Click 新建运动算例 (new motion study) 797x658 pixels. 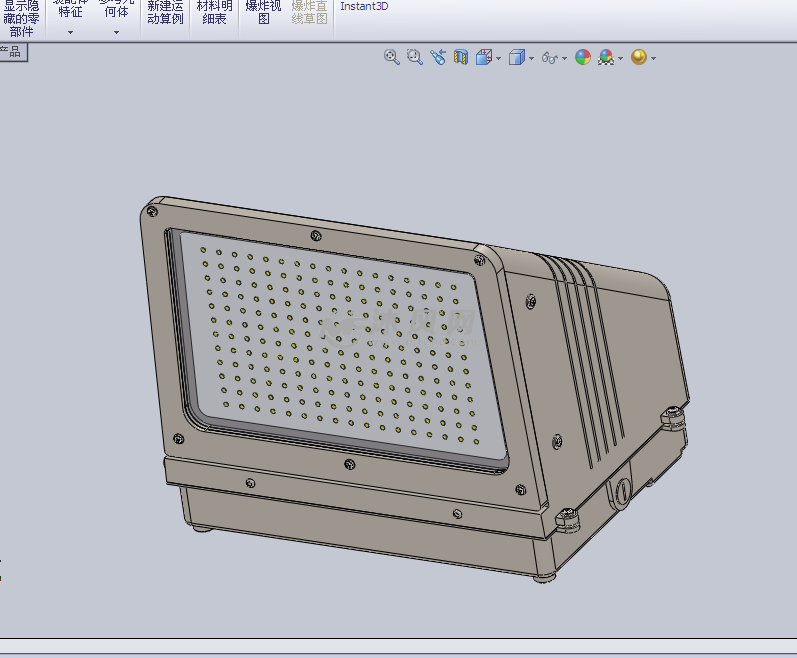point(165,12)
